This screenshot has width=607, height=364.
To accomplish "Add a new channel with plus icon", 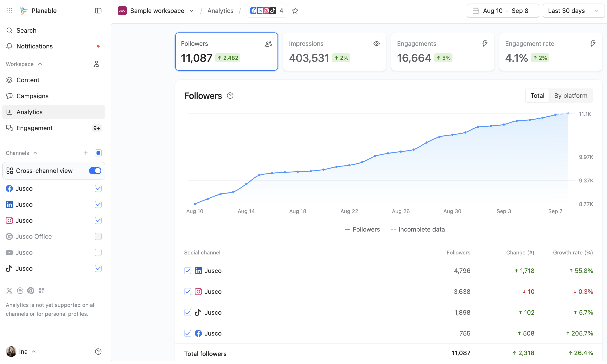I will tap(86, 153).
